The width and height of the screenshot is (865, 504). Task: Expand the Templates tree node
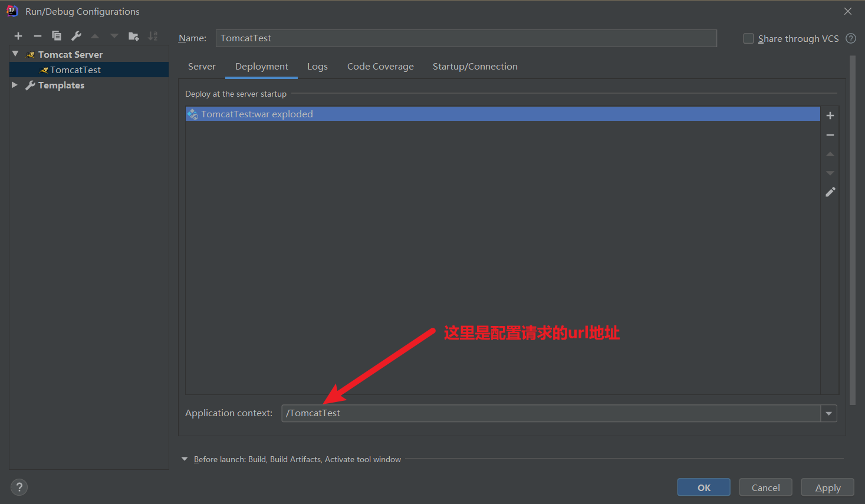(15, 85)
